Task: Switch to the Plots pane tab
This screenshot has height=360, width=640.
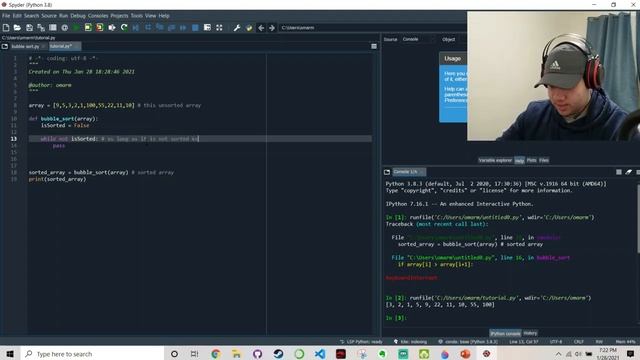Action: (x=531, y=160)
